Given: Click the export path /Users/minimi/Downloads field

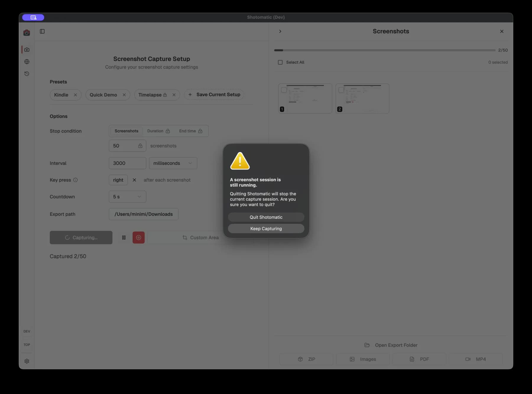Looking at the screenshot, I should [x=144, y=214].
